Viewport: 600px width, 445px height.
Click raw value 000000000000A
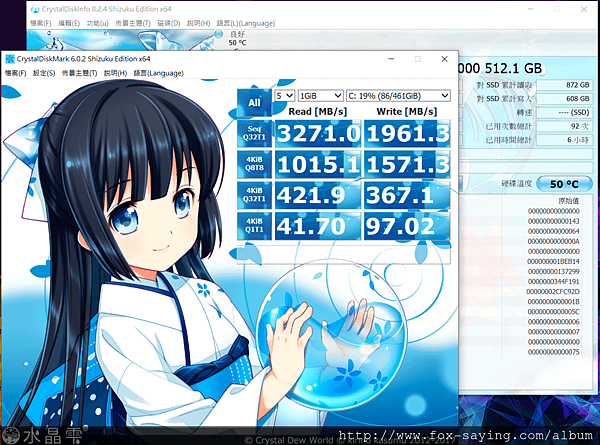click(x=553, y=241)
